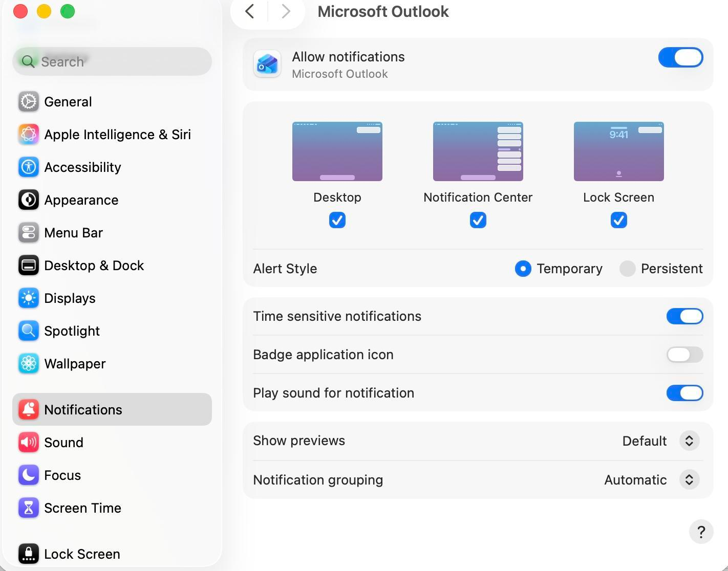Open Apple Intelligence & Siri settings

click(112, 135)
